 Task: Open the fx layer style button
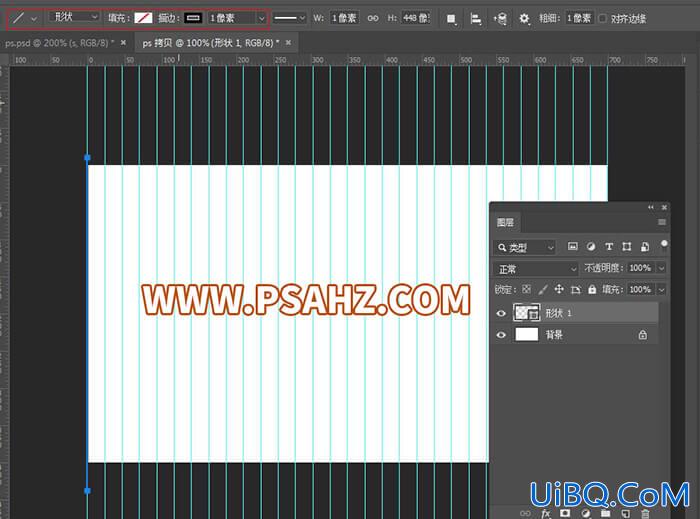546,513
